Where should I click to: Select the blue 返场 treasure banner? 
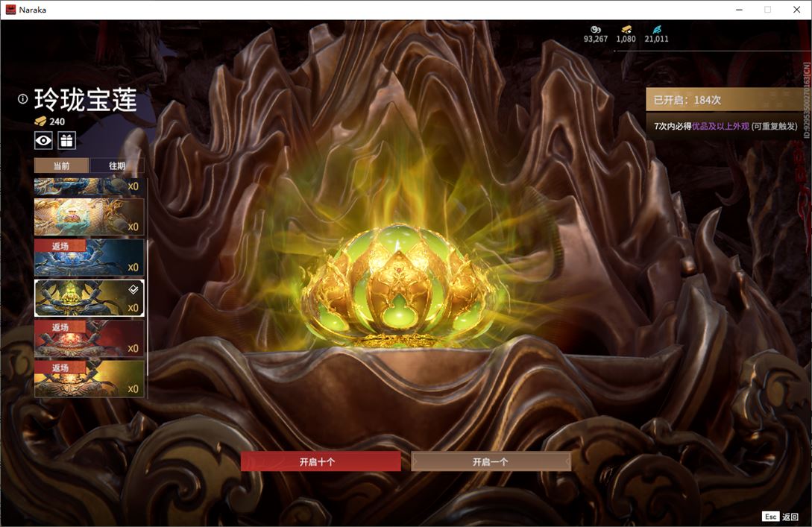point(89,257)
